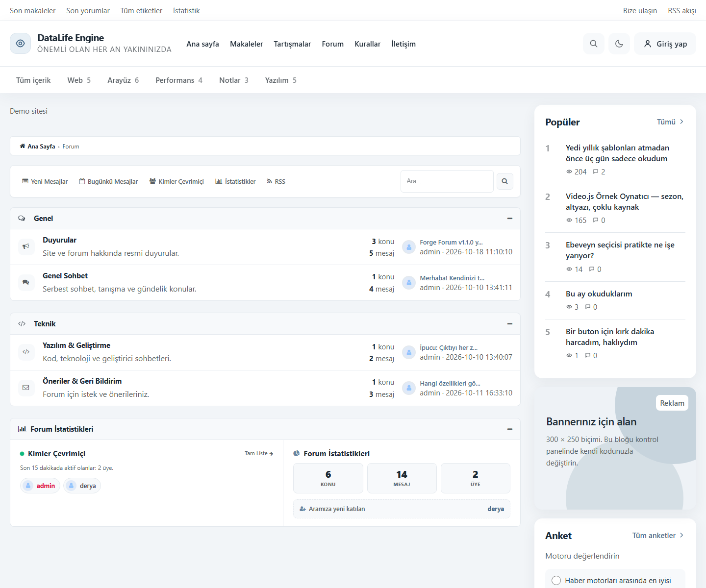Screen dimensions: 706x588
Task: Collapse the Genel category section
Action: (510, 219)
